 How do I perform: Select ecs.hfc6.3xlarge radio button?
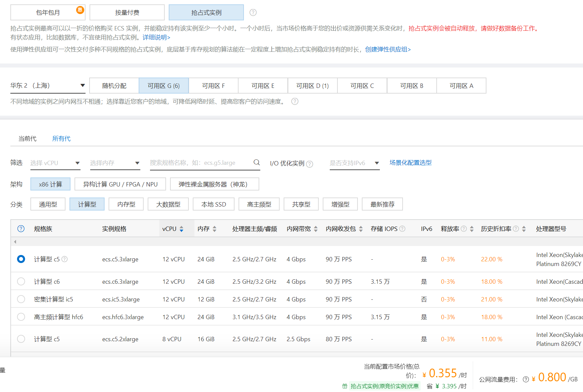(x=21, y=317)
